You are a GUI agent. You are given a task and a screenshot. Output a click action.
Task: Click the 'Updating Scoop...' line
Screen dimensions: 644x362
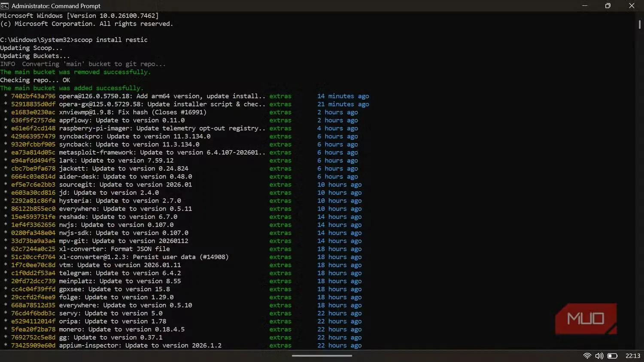click(31, 48)
